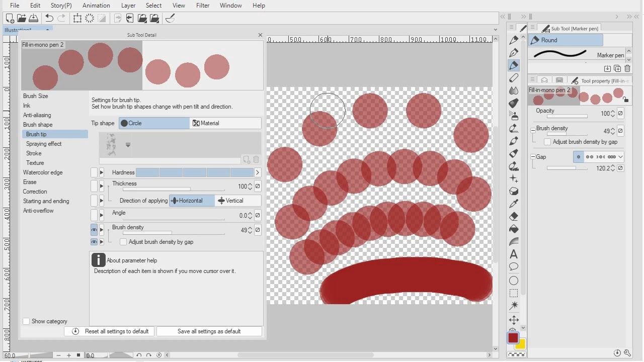This screenshot has height=362, width=644.
Task: Open the File menu
Action: tap(15, 6)
